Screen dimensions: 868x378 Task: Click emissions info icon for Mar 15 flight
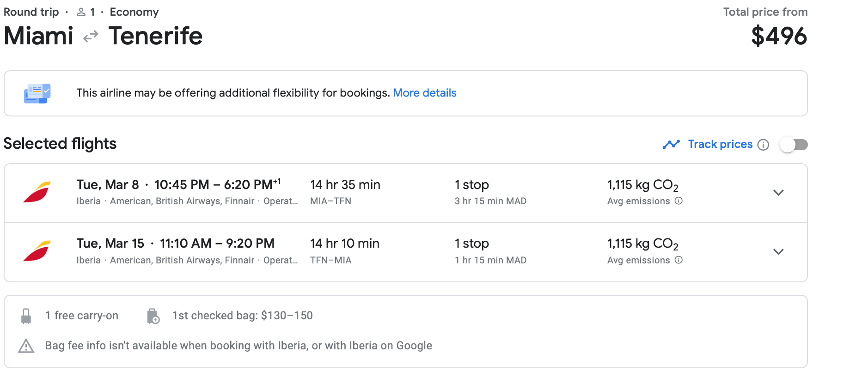point(679,260)
